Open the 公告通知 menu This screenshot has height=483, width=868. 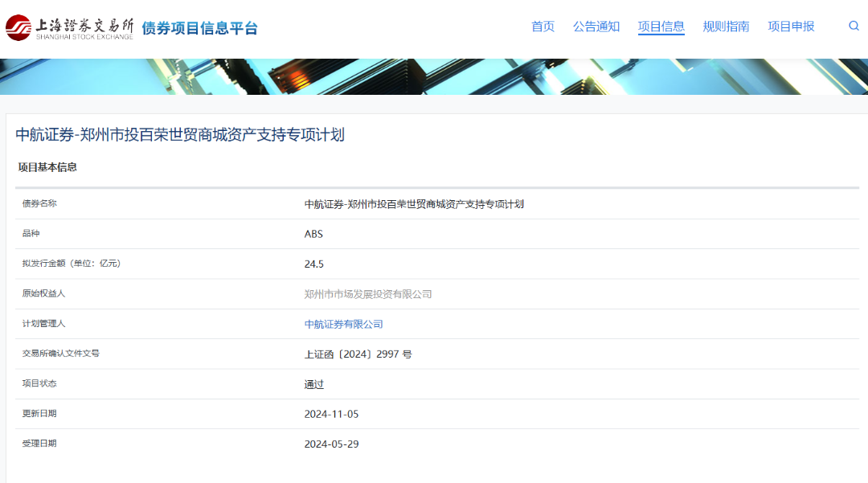pyautogui.click(x=596, y=27)
